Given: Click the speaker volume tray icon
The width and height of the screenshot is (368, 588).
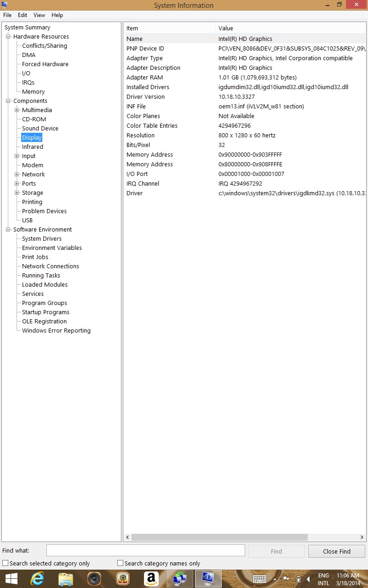Looking at the screenshot, I should tap(309, 579).
